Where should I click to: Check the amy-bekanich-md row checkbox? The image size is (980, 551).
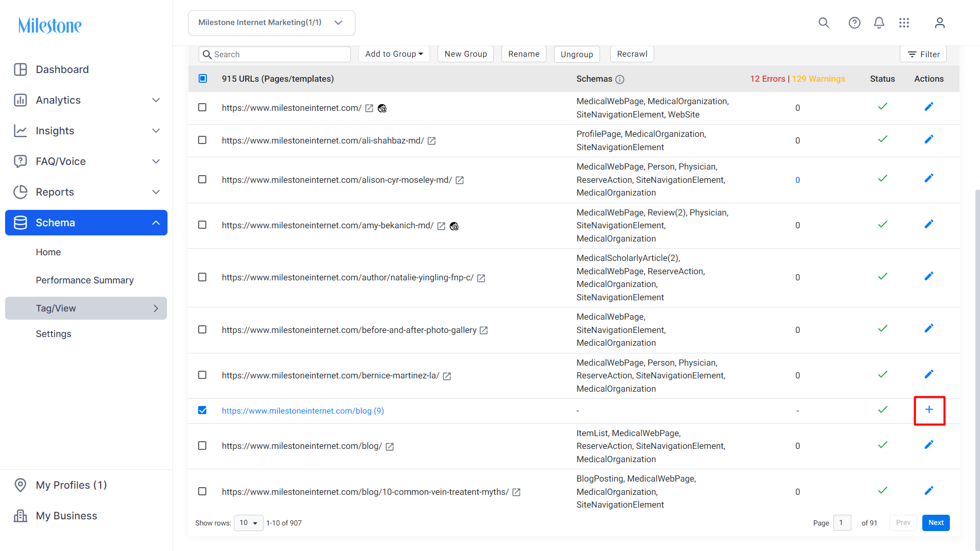click(x=202, y=225)
